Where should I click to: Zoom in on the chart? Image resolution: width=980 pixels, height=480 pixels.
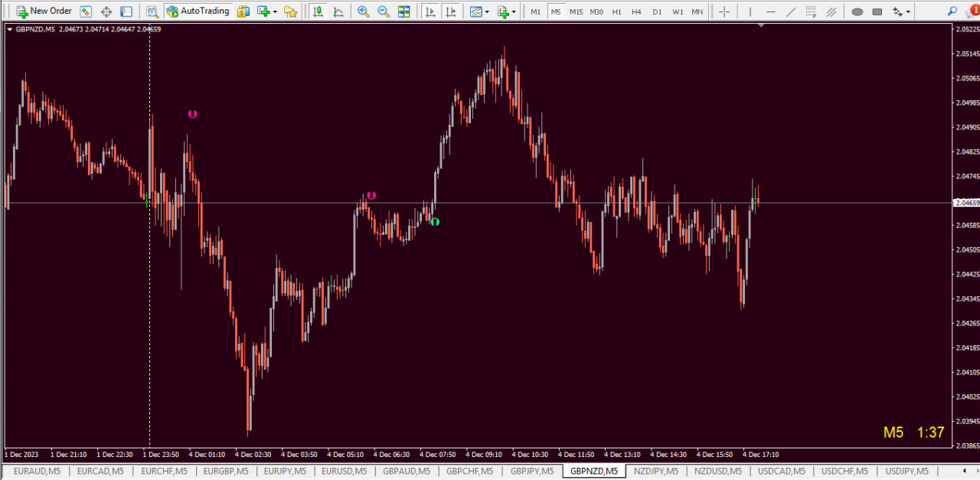pos(363,11)
